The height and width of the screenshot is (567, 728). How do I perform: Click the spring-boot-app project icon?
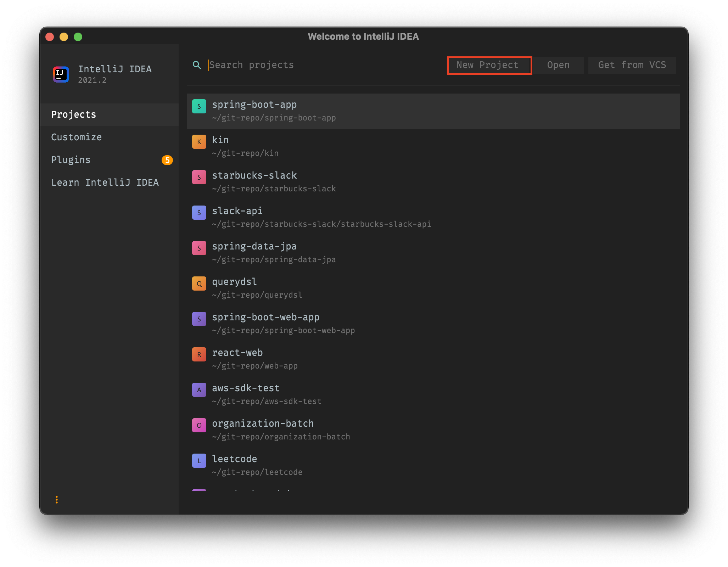point(199,106)
